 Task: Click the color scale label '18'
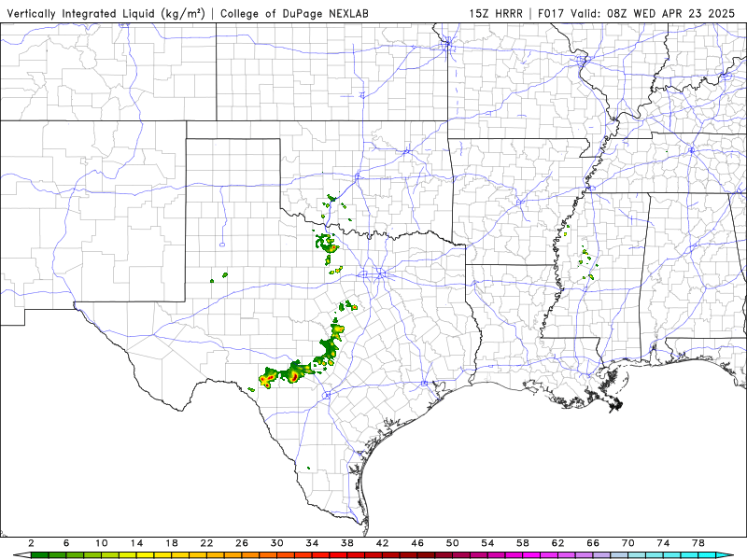point(172,543)
